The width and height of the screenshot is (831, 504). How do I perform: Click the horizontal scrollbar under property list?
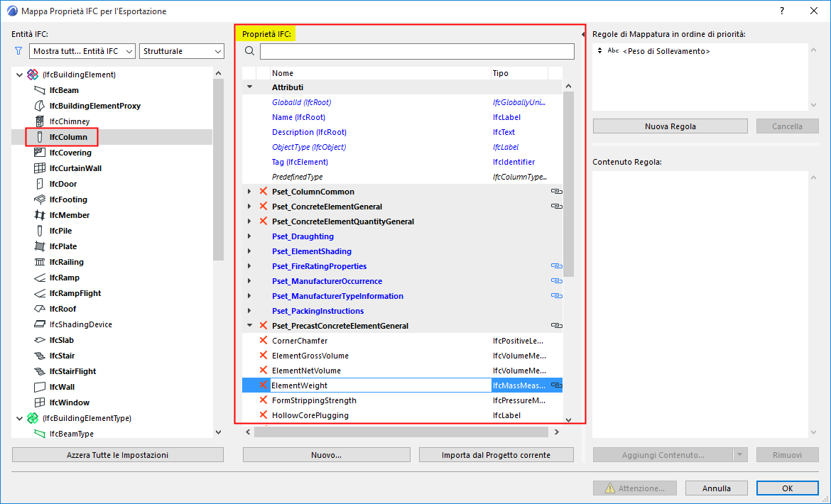click(402, 432)
